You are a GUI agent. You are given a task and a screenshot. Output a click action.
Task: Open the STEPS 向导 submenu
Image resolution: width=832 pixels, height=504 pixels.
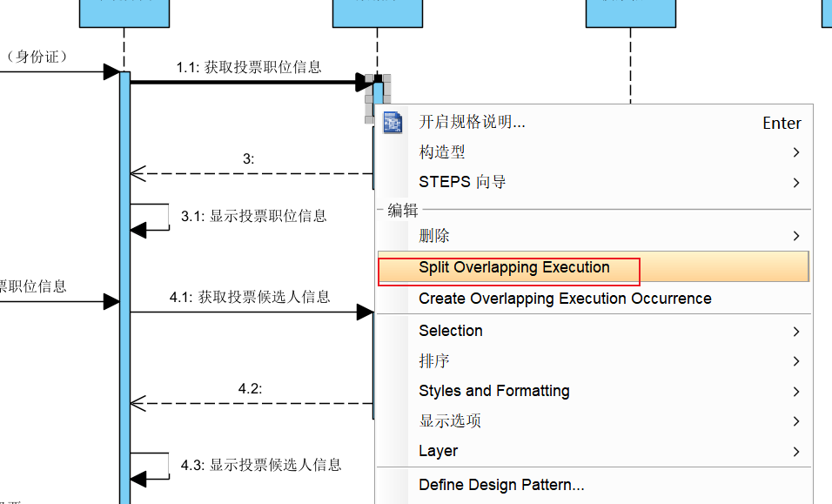594,182
